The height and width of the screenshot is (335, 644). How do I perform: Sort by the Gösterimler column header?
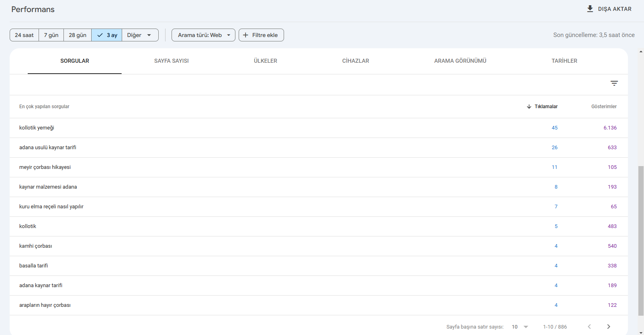point(604,107)
